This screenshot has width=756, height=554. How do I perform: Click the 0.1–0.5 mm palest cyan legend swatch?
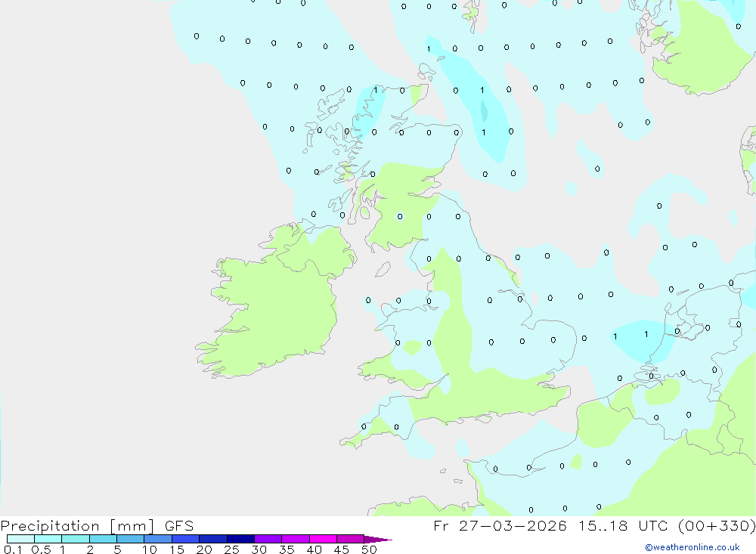click(20, 539)
